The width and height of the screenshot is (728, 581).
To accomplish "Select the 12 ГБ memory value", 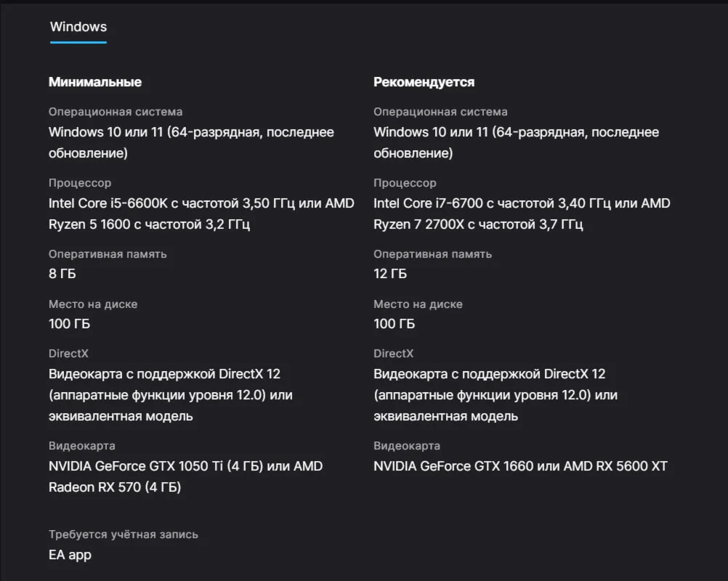I will coord(390,274).
